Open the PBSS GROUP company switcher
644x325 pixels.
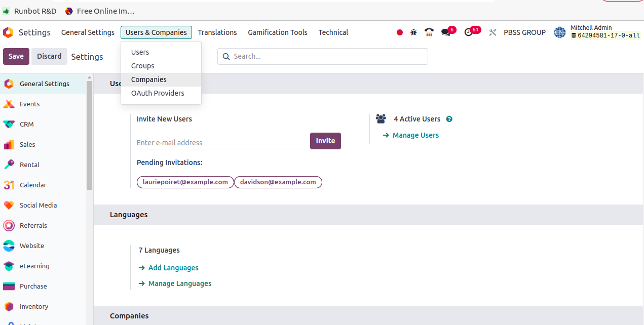tap(524, 32)
